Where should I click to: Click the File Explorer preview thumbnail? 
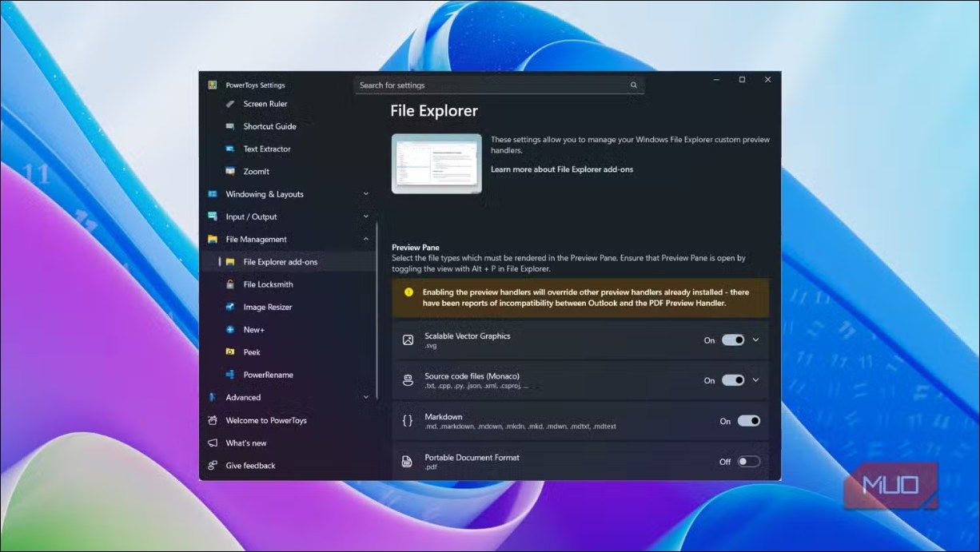click(x=436, y=164)
